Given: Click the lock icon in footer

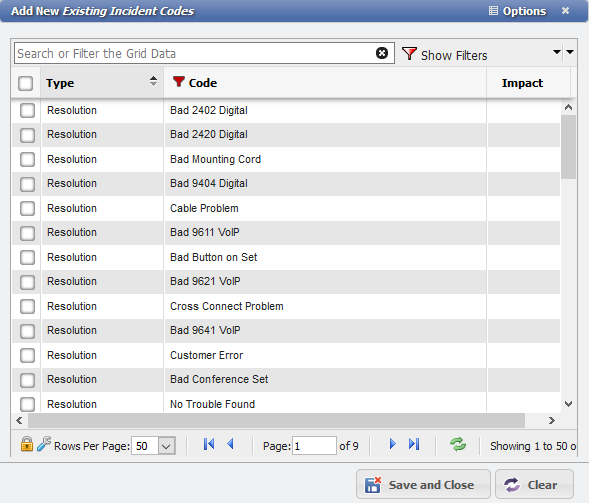Looking at the screenshot, I should [x=27, y=444].
